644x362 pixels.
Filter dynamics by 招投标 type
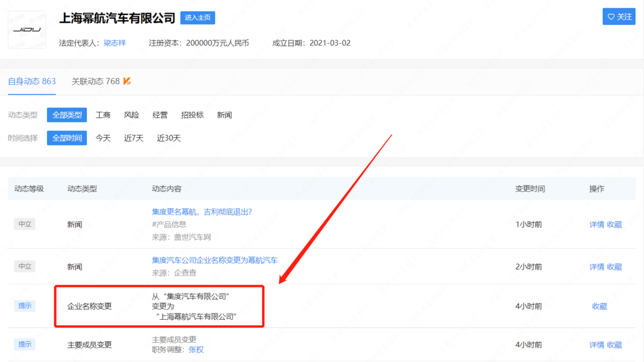[192, 115]
